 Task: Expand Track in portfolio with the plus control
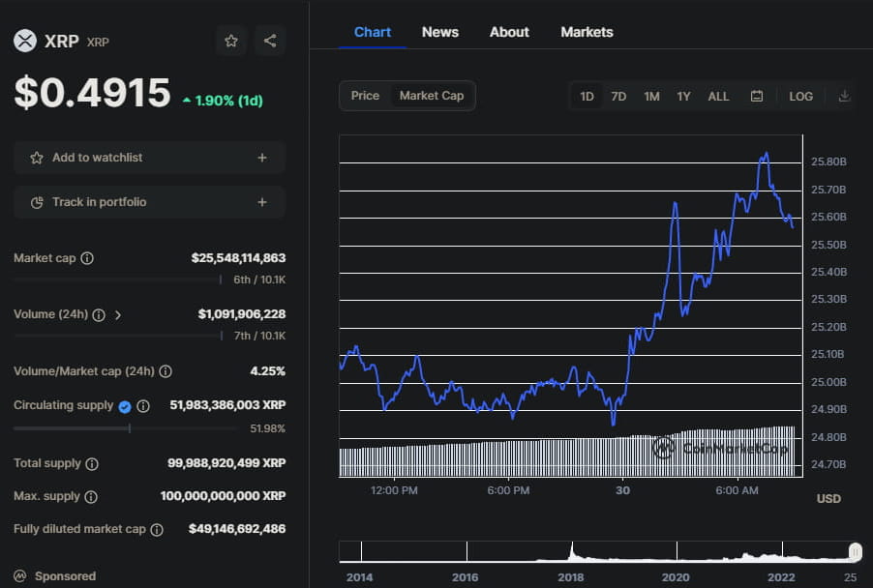pyautogui.click(x=261, y=201)
